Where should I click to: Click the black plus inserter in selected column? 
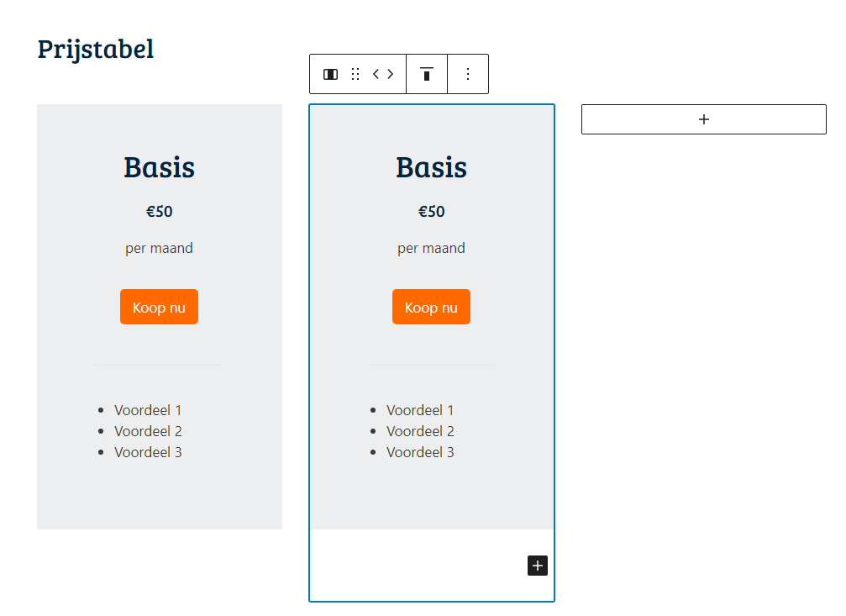[538, 566]
